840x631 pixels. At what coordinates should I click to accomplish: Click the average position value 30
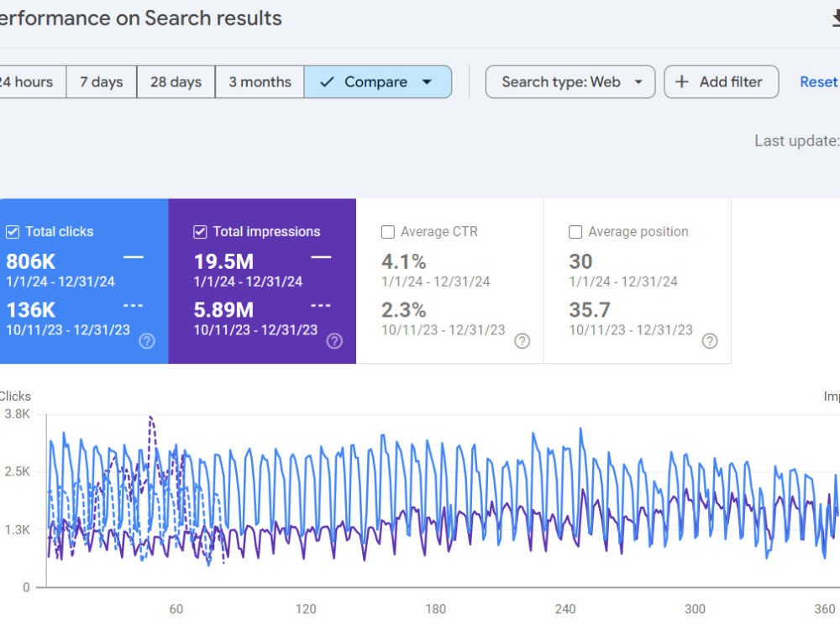pyautogui.click(x=580, y=262)
